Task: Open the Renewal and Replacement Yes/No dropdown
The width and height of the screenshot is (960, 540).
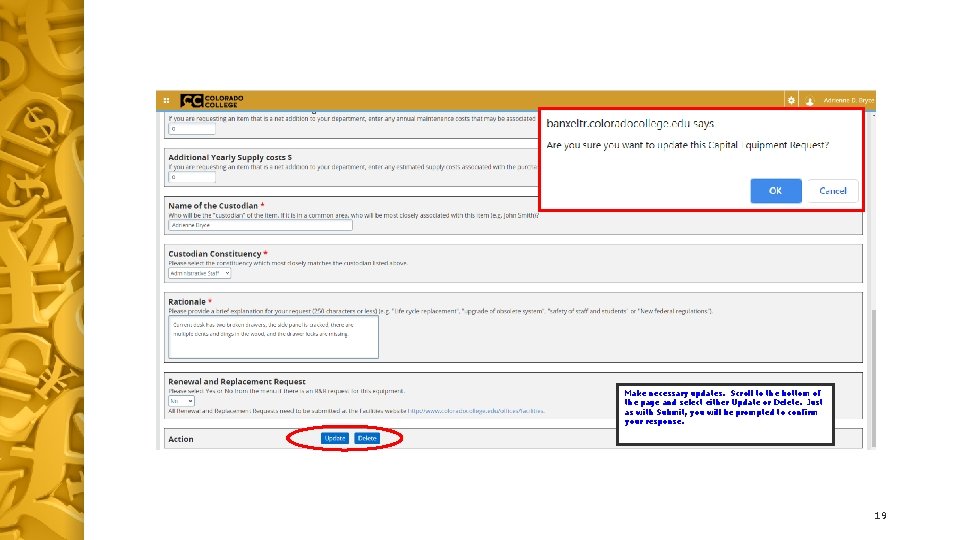Action: (181, 401)
